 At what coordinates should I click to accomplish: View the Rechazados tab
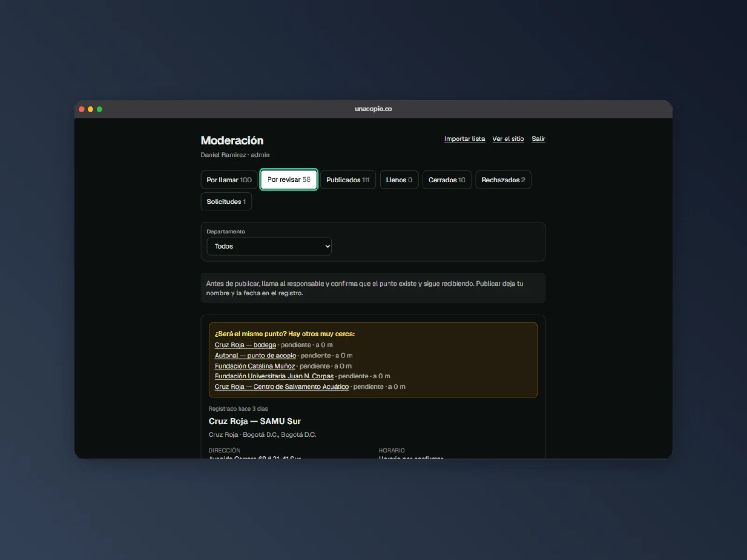pyautogui.click(x=503, y=180)
